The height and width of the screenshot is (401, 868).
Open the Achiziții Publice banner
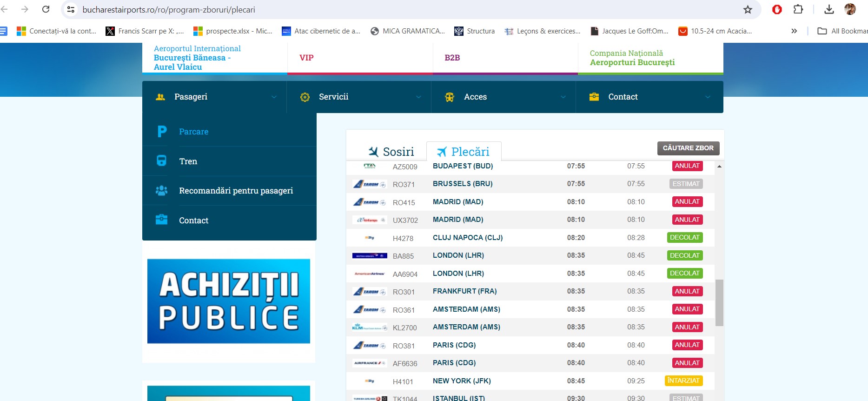(229, 301)
